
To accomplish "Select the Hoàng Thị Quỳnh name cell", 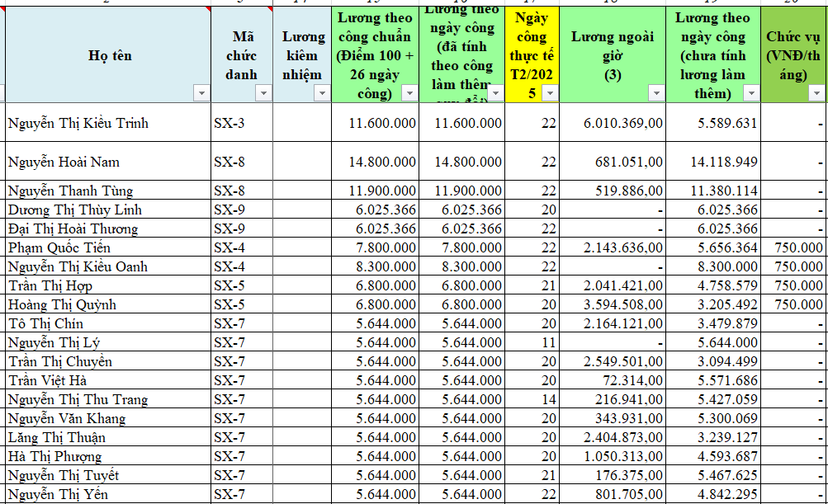I will 107,304.
